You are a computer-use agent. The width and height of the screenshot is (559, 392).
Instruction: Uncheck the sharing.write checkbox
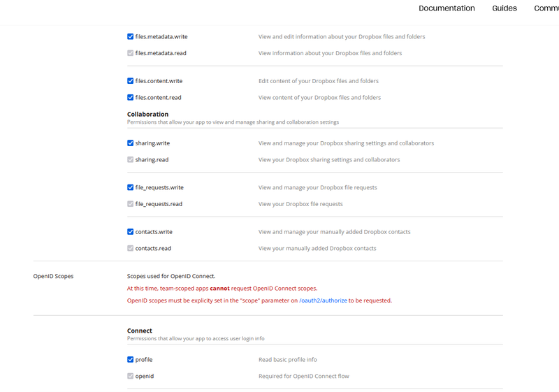pyautogui.click(x=131, y=143)
